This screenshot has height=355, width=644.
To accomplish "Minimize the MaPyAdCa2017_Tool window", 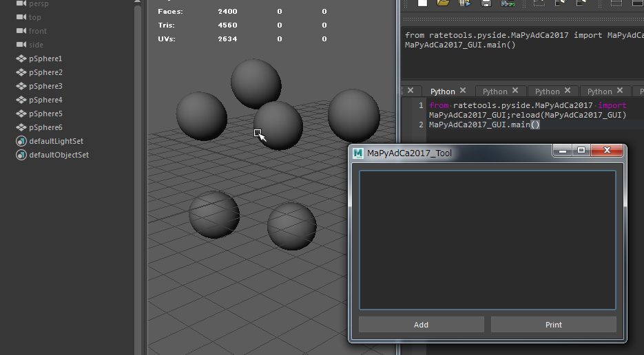I will [x=563, y=151].
